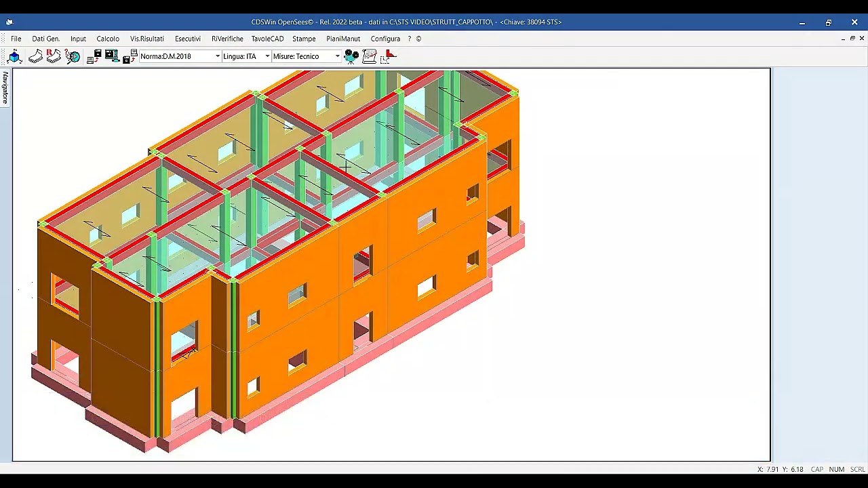This screenshot has height=488, width=868.
Task: Open the Esecutivi menu
Action: point(188,39)
